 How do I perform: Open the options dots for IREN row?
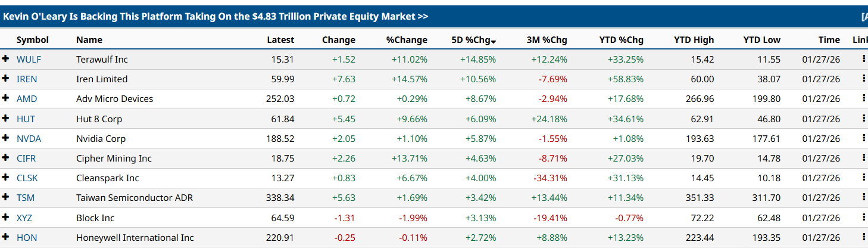pyautogui.click(x=863, y=79)
